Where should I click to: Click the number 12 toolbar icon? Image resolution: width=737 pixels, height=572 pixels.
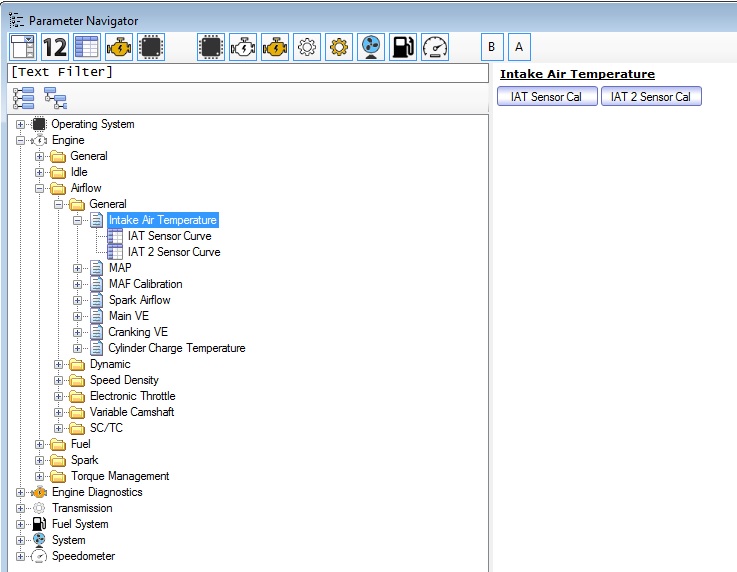coord(54,47)
